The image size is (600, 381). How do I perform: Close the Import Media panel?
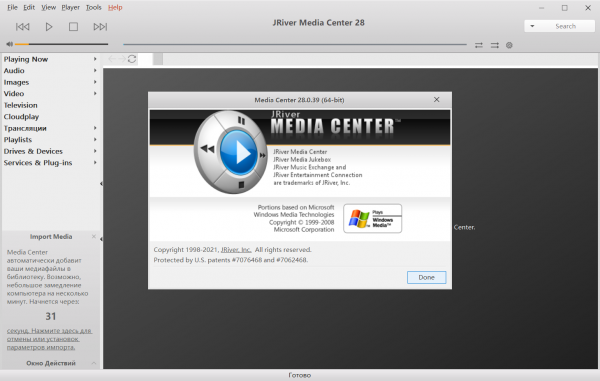click(x=94, y=236)
